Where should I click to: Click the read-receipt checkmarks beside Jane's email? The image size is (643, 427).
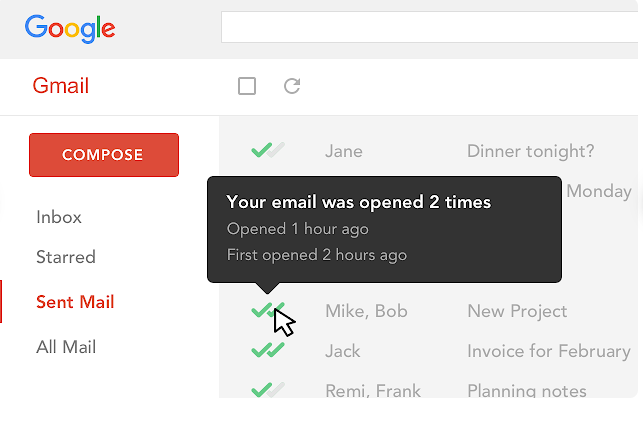[268, 151]
